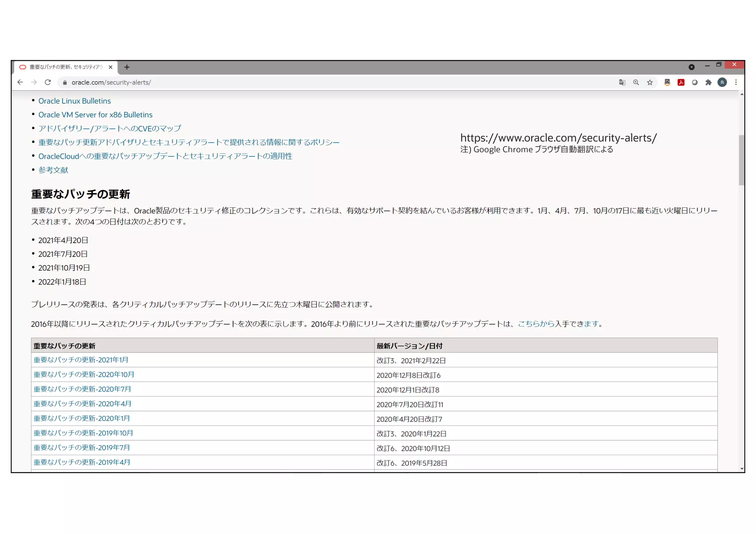Open 重要なパッチの更新-2020年7月
756x534 pixels.
pyautogui.click(x=82, y=389)
